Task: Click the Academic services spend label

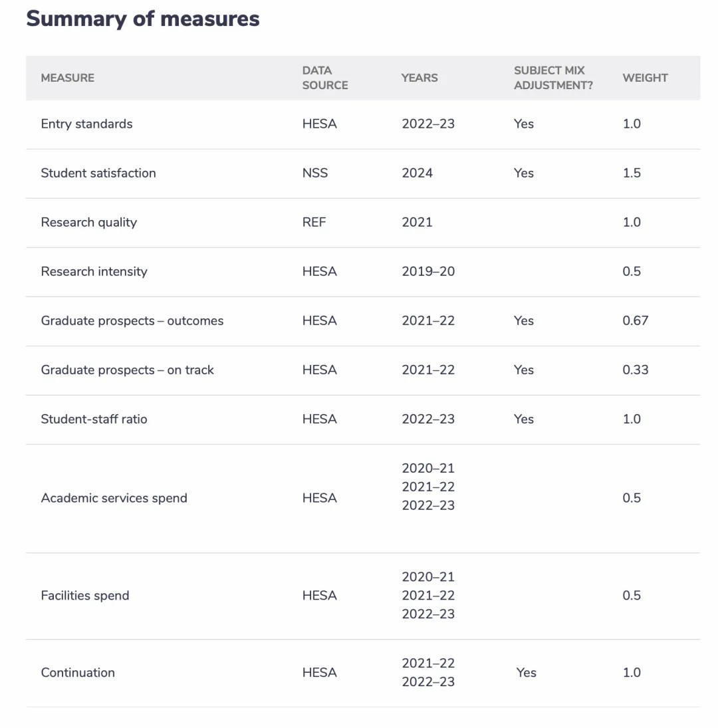Action: click(x=114, y=498)
